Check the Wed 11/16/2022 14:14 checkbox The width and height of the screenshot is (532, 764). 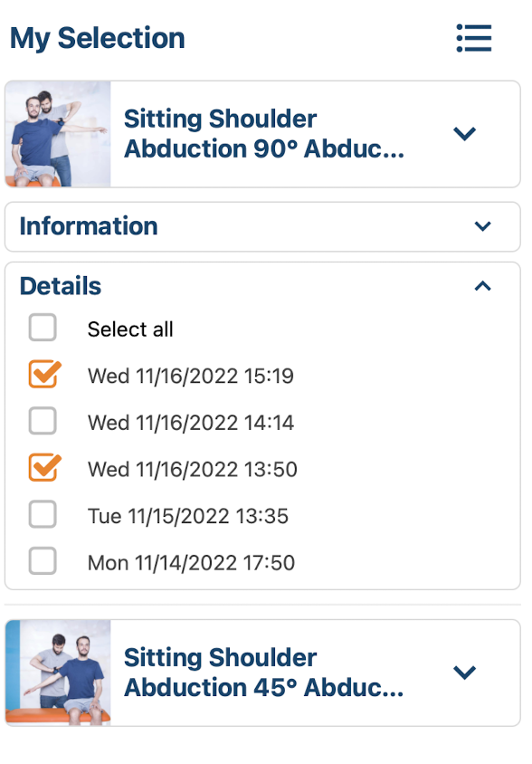[43, 421]
